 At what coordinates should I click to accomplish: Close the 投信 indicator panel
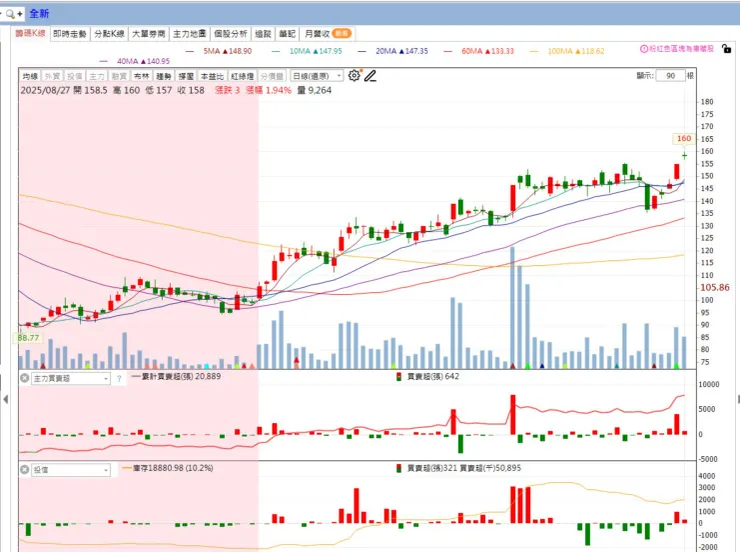25,469
